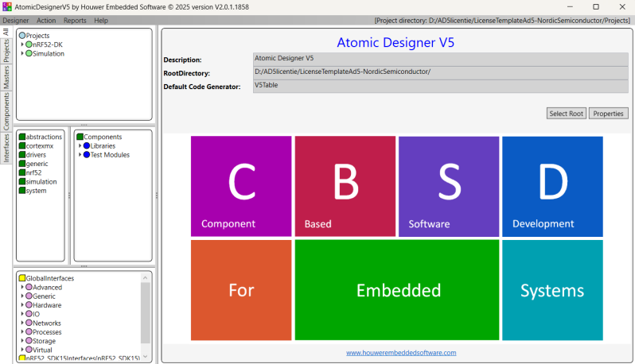Screen dimensions: 635x364
Task: Open the Designer menu
Action: coord(16,20)
